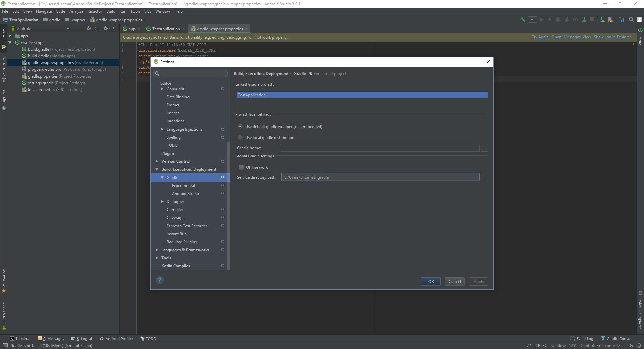Expand the app module node
Screen dimensions: 644x349
click(x=10, y=36)
